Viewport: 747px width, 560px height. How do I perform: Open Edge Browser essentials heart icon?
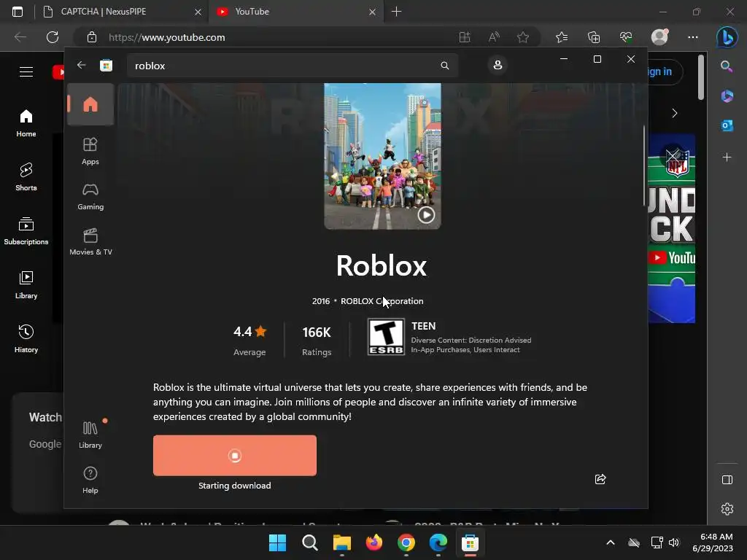(625, 37)
